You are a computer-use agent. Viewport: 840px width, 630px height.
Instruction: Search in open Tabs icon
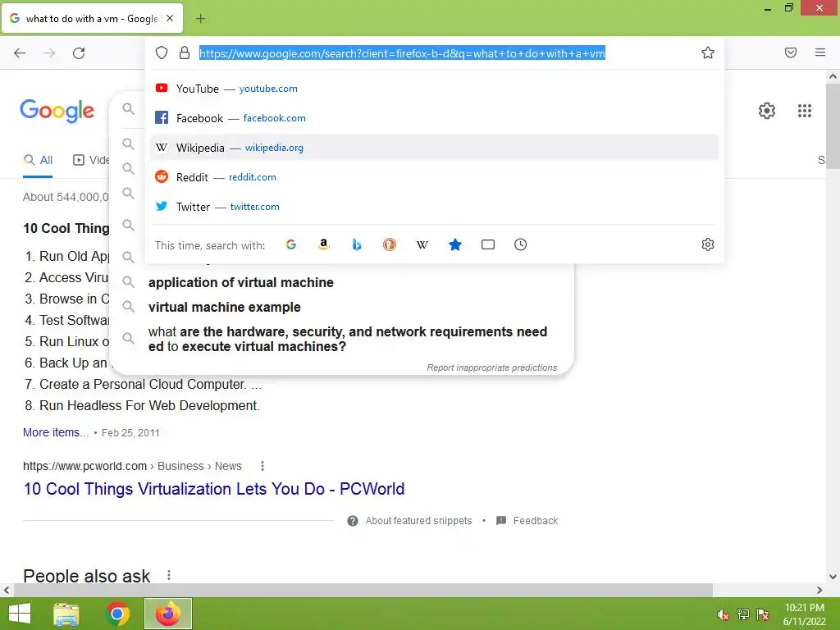[x=488, y=244]
